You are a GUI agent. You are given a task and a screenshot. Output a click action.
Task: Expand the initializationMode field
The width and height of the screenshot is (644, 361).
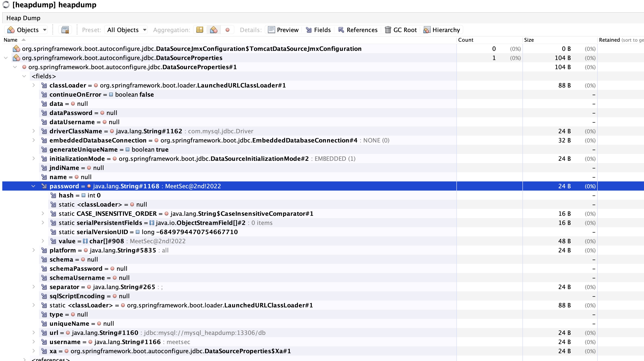(33, 159)
